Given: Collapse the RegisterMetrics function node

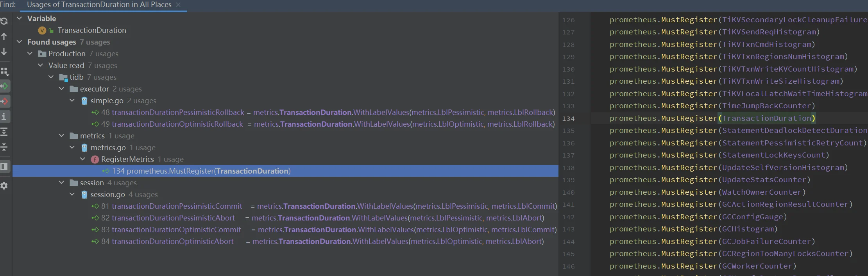Looking at the screenshot, I should click(x=82, y=159).
